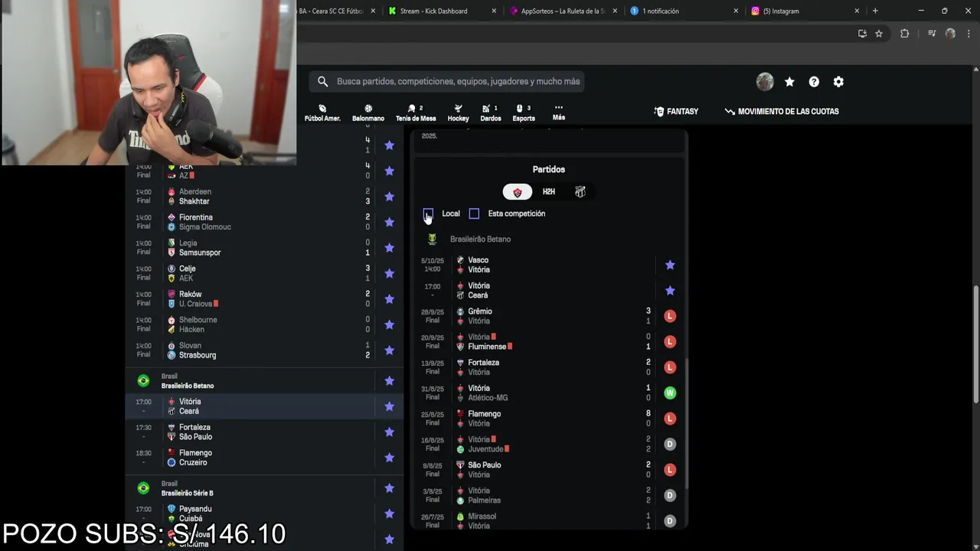Bookmark this page with star icon
The image size is (980, 551).
tap(879, 34)
